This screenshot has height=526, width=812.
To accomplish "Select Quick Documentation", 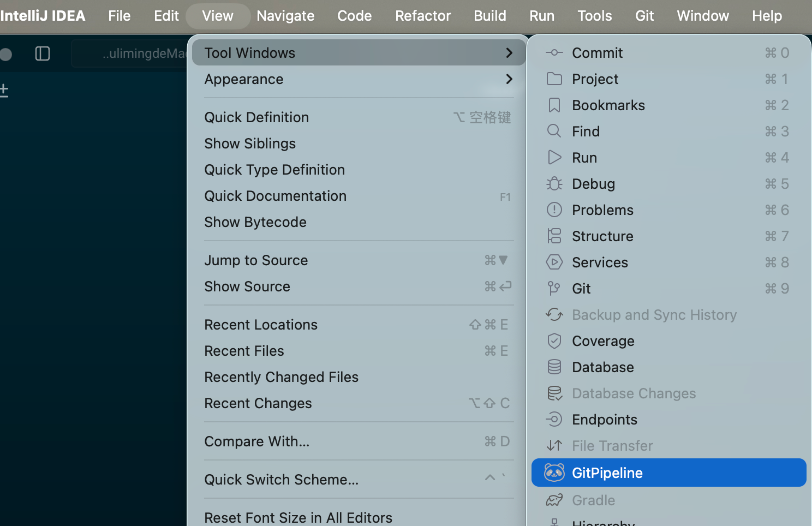I will coord(275,195).
